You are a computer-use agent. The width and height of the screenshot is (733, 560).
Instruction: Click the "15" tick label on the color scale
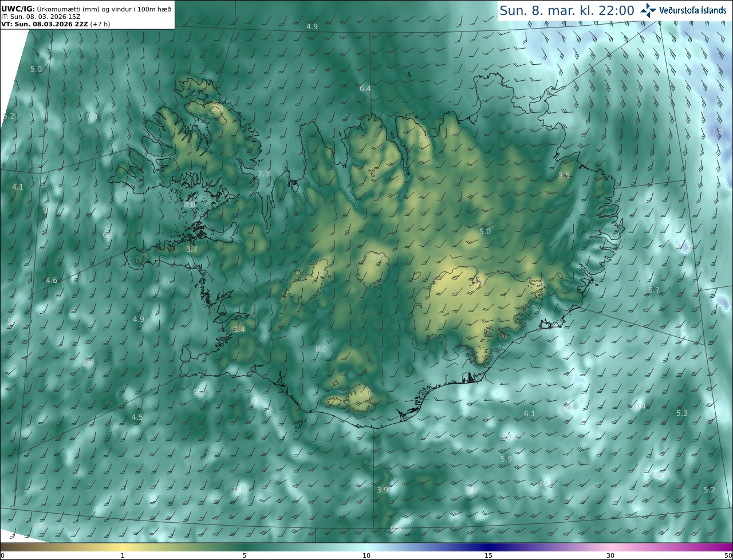point(488,555)
